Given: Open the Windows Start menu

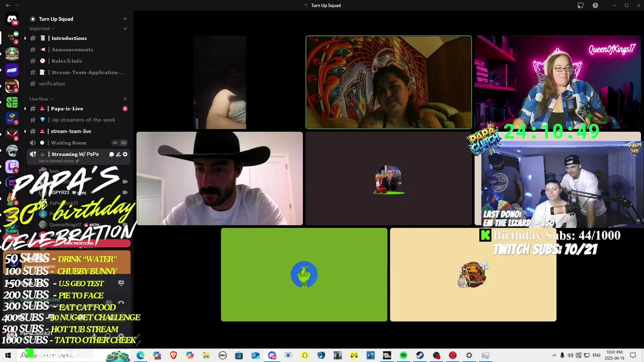Looking at the screenshot, I should [x=8, y=355].
